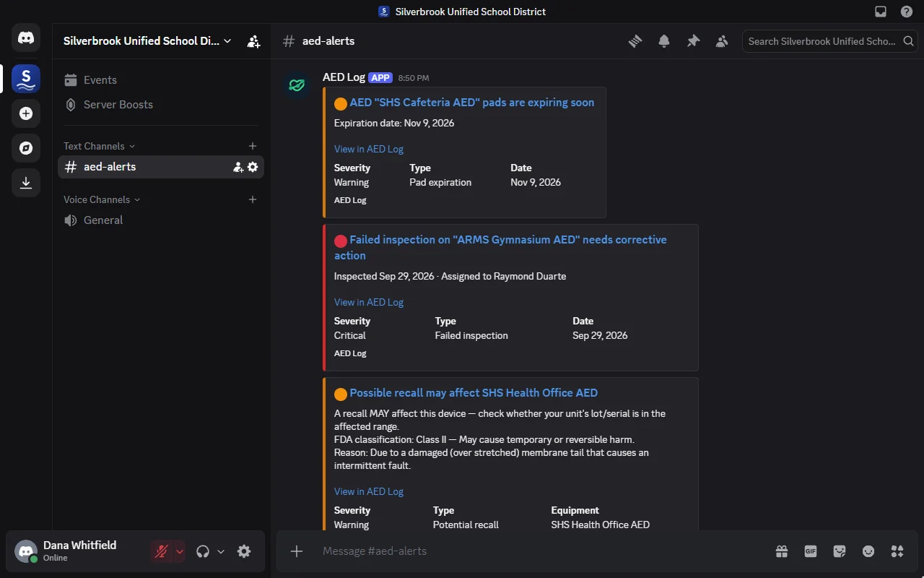Image resolution: width=924 pixels, height=578 pixels.
Task: Create a new text channel
Action: [253, 146]
